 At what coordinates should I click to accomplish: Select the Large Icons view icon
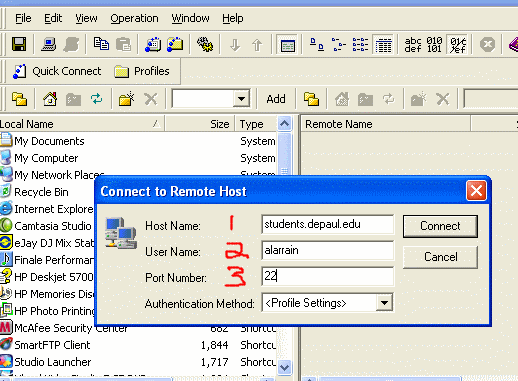click(x=317, y=44)
